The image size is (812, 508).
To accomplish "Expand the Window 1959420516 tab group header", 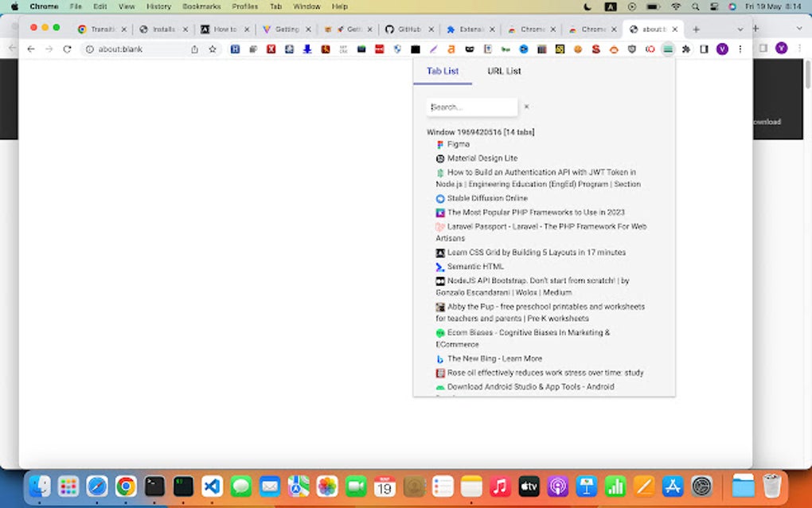I will pos(480,131).
